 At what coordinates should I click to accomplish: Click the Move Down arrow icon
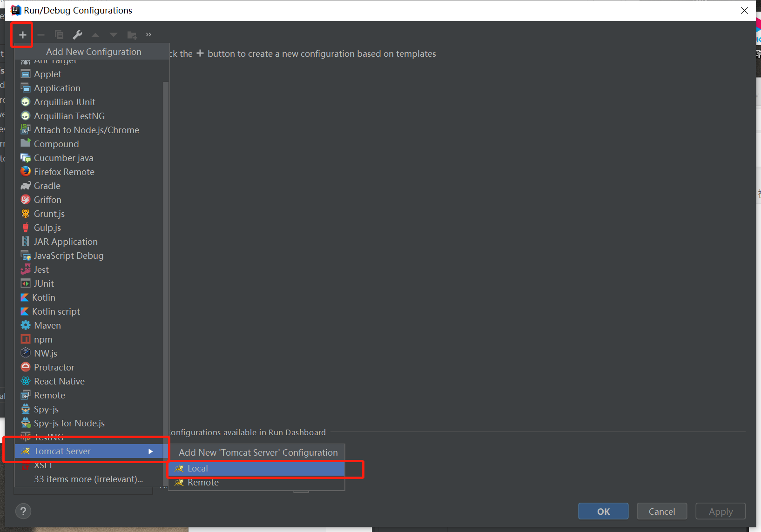pos(114,35)
